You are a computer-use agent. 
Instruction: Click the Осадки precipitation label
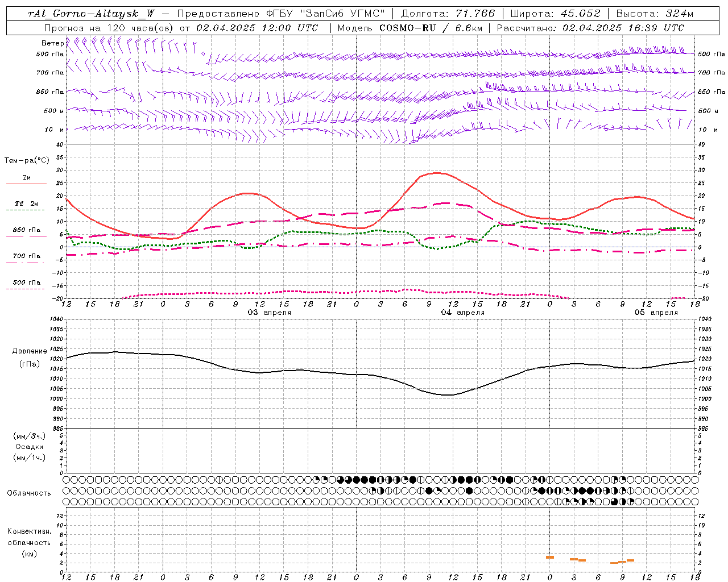click(30, 447)
